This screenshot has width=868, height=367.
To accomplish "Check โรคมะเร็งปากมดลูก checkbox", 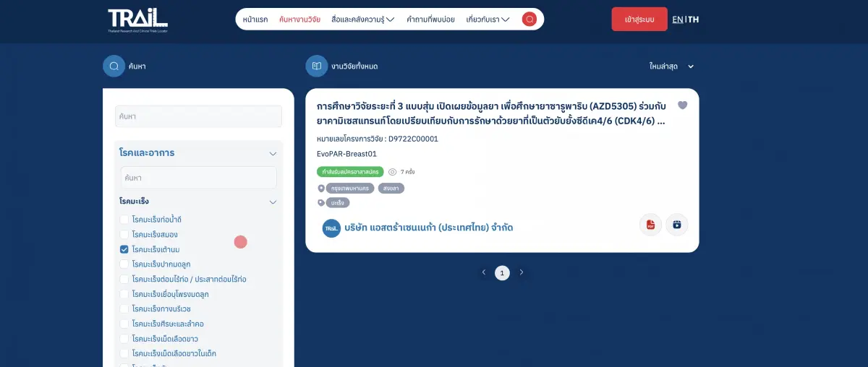I will pyautogui.click(x=124, y=264).
